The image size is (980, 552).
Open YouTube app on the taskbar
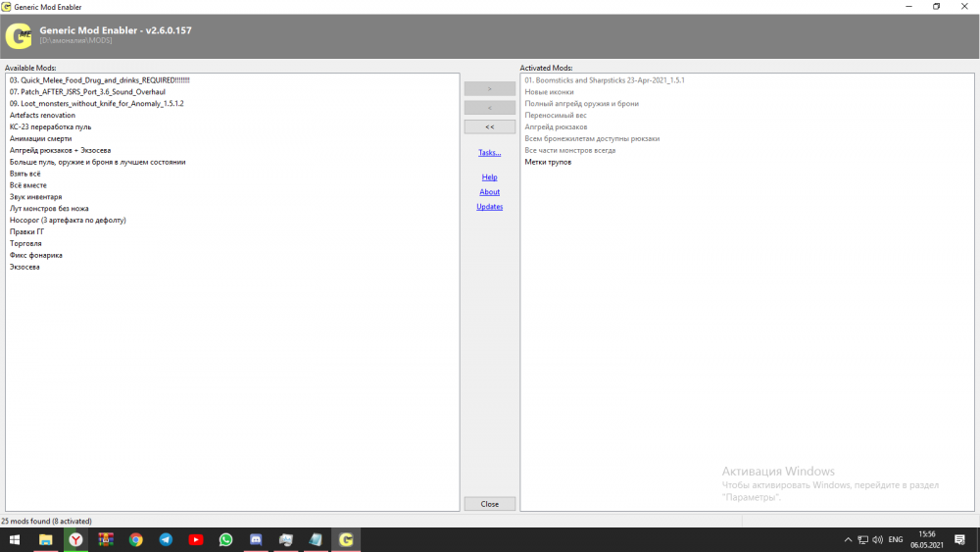196,539
